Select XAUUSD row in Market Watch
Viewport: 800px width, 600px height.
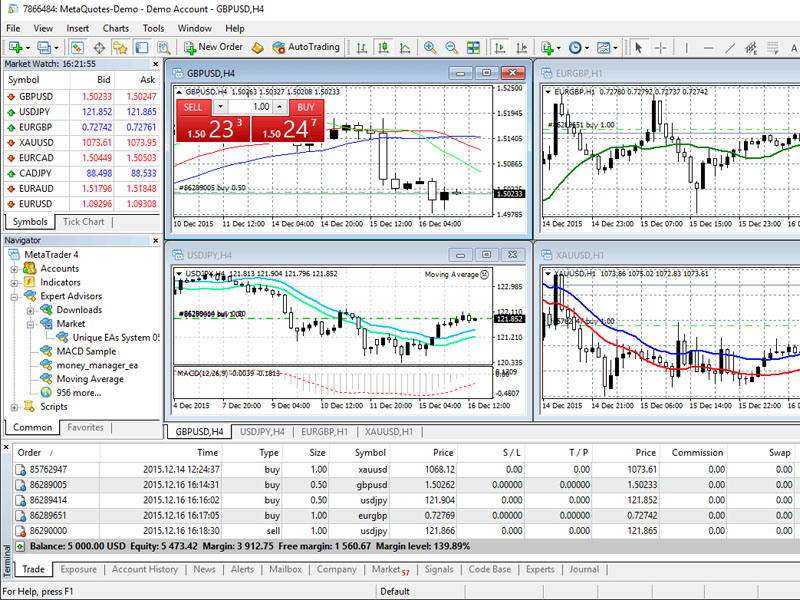[x=81, y=142]
